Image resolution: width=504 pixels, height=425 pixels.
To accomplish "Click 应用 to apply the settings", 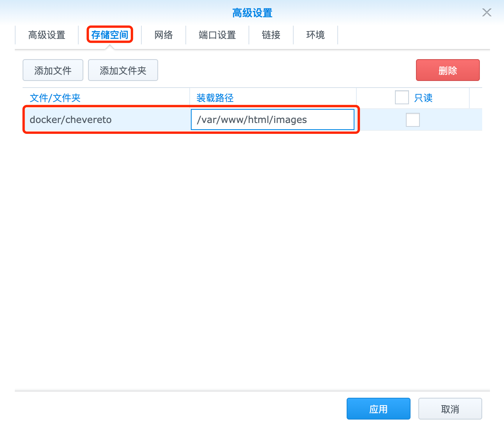I will tap(378, 409).
